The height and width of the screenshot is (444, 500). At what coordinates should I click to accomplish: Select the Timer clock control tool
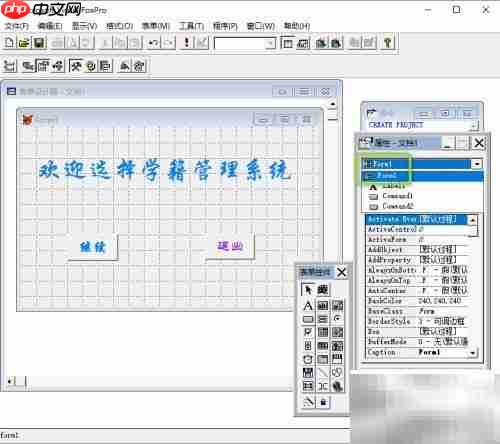coord(308,359)
